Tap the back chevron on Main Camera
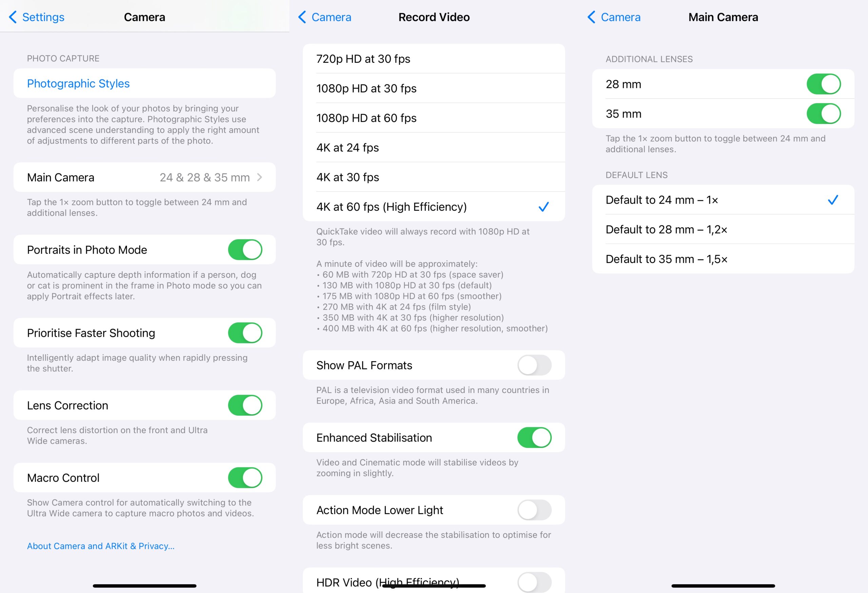Screen dimensions: 868x593 (591, 17)
